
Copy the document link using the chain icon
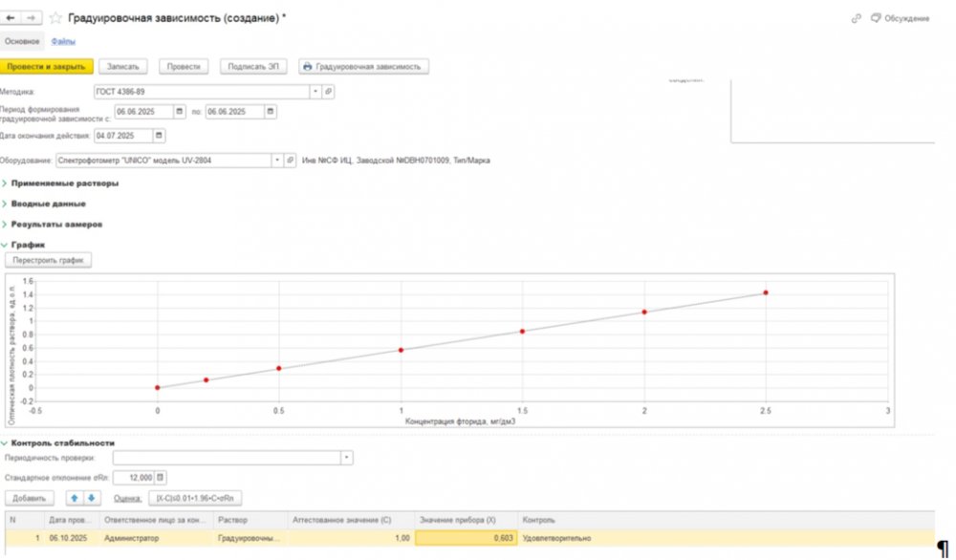855,18
